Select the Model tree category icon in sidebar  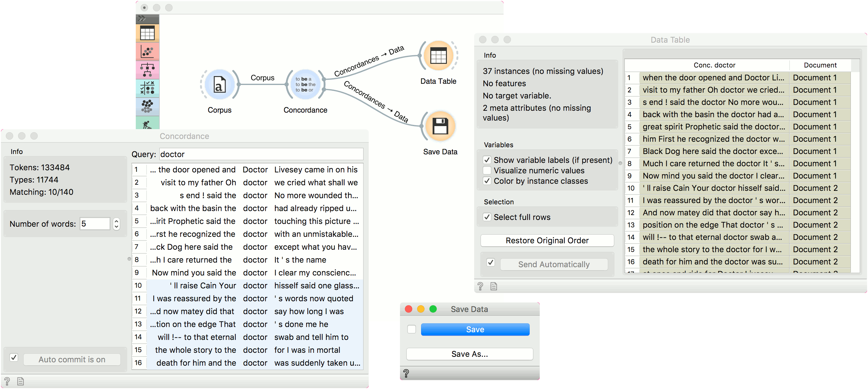(147, 70)
